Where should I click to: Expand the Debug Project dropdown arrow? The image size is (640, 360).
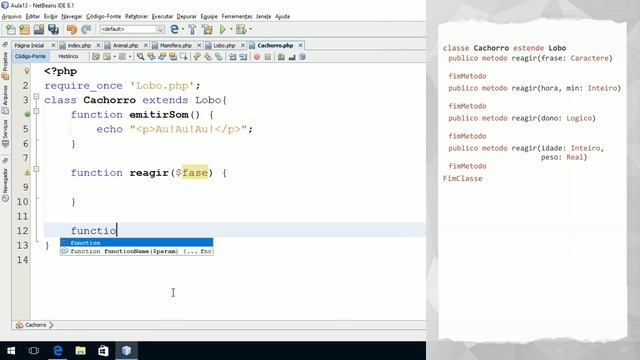[x=250, y=29]
